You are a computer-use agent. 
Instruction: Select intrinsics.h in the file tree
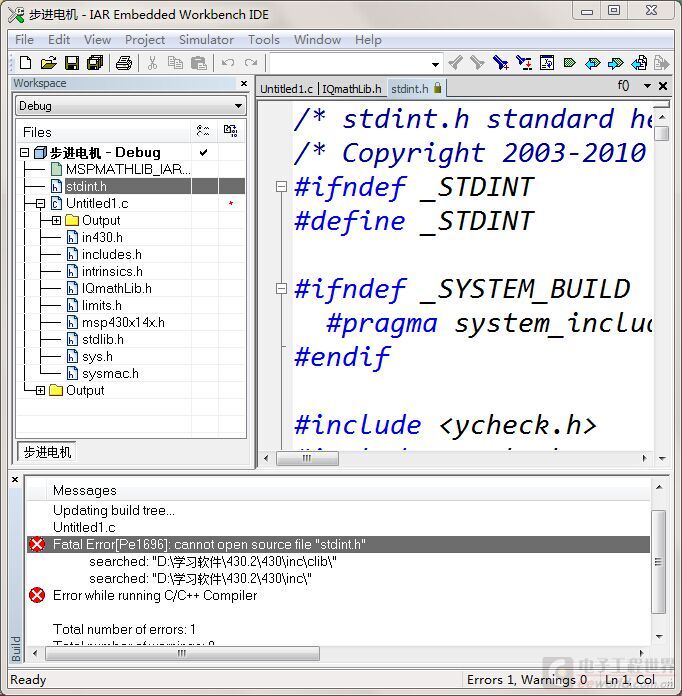point(112,272)
